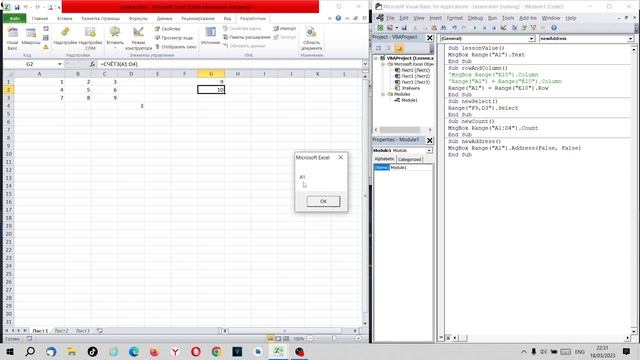
Task: Close the Project - VBAProject pane
Action: click(429, 38)
